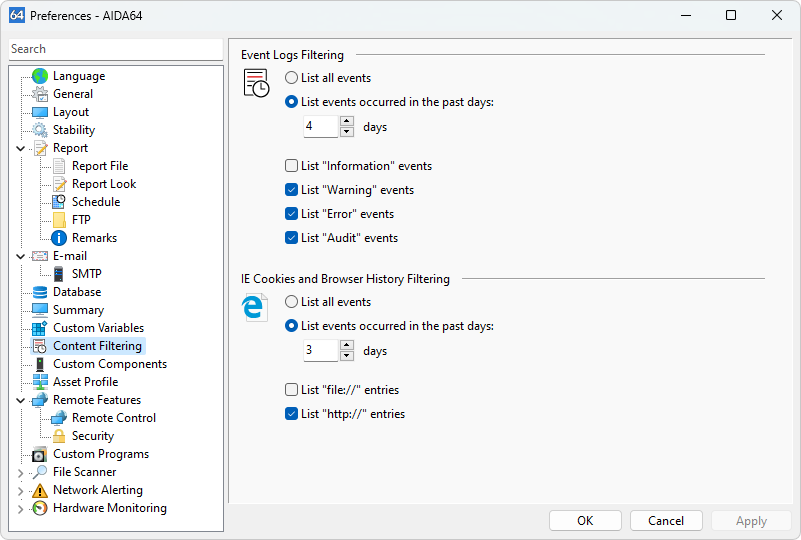Screen dimensions: 801x540
Task: Click the Event Logs days input box
Action: [321, 126]
